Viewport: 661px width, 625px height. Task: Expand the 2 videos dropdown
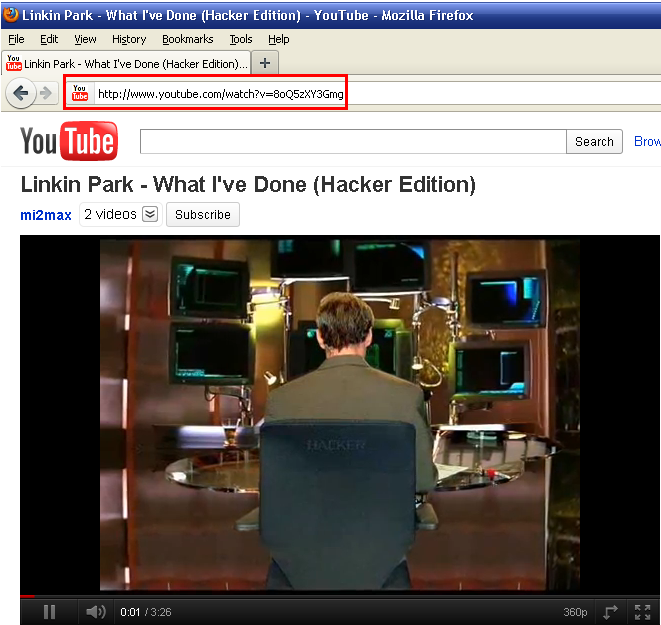150,214
